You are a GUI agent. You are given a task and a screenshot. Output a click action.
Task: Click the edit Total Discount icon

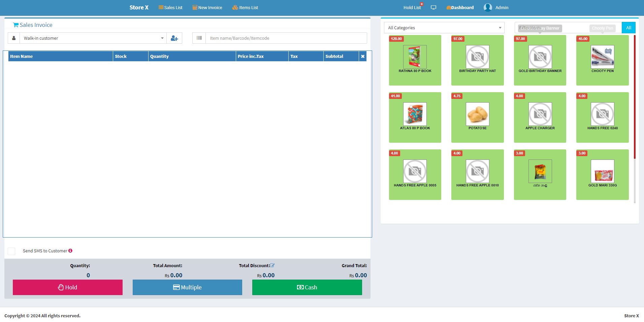pyautogui.click(x=272, y=265)
